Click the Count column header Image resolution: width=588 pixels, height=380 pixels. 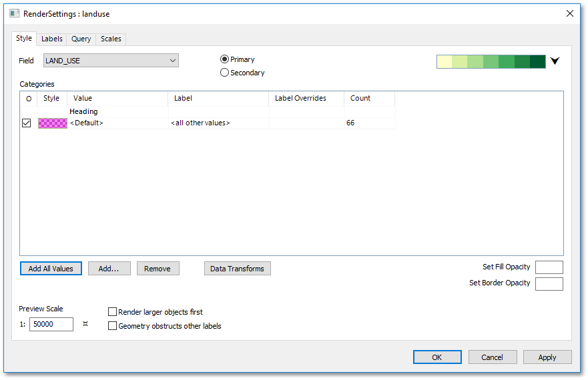point(369,98)
